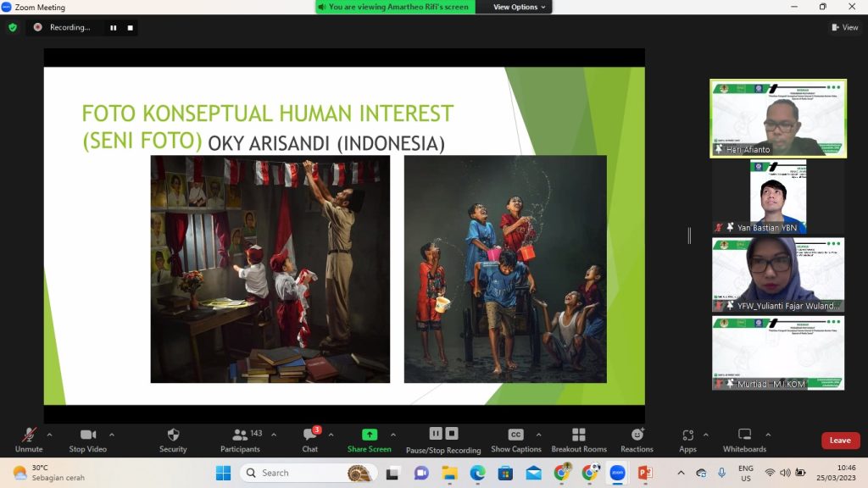Toggle Show Captions

pyautogui.click(x=516, y=440)
